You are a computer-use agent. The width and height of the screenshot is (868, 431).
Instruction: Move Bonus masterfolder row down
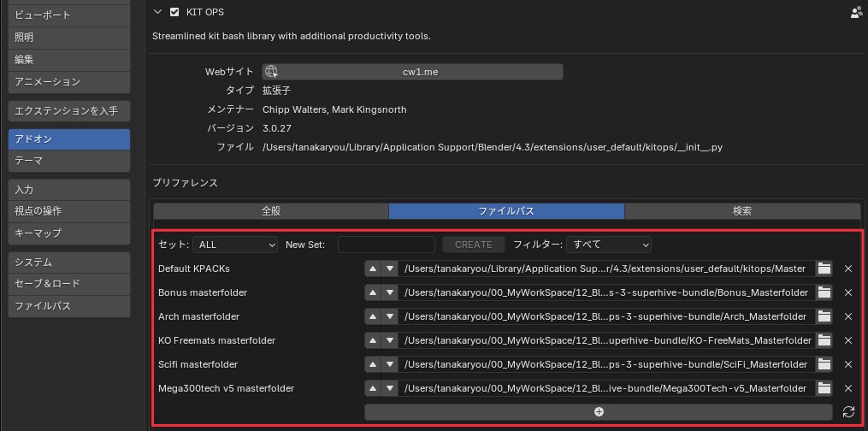390,292
